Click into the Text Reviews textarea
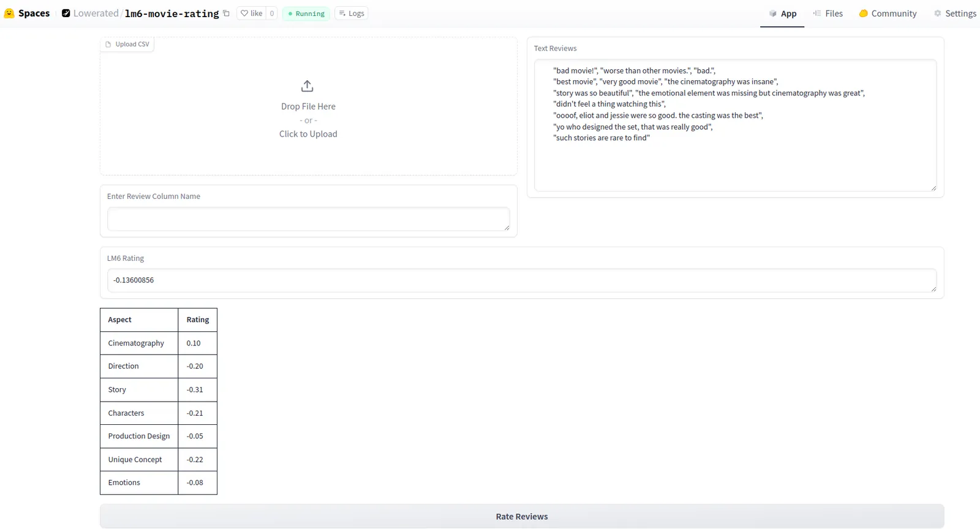Image resolution: width=980 pixels, height=532 pixels. click(735, 126)
